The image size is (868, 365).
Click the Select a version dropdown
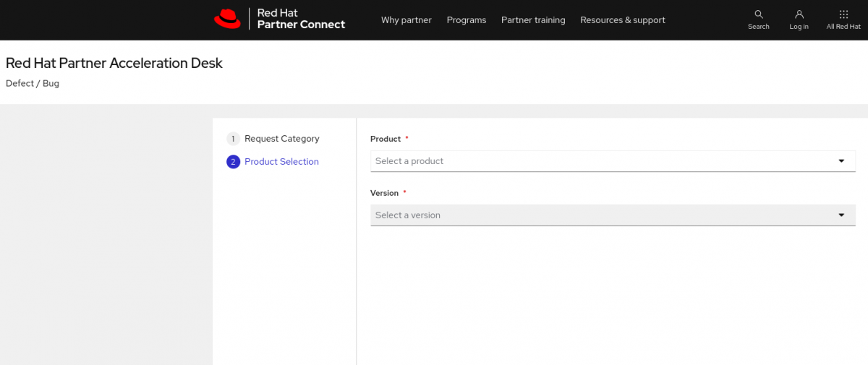pos(613,215)
